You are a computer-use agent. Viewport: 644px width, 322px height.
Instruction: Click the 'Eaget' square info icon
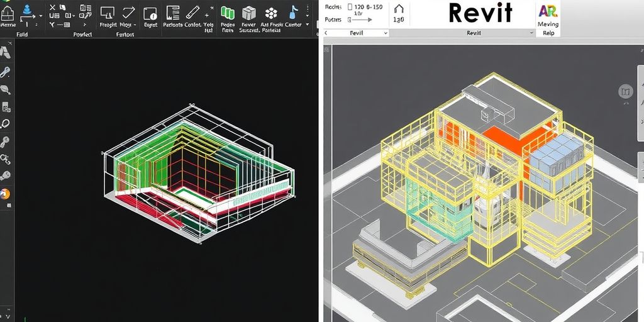tap(150, 14)
